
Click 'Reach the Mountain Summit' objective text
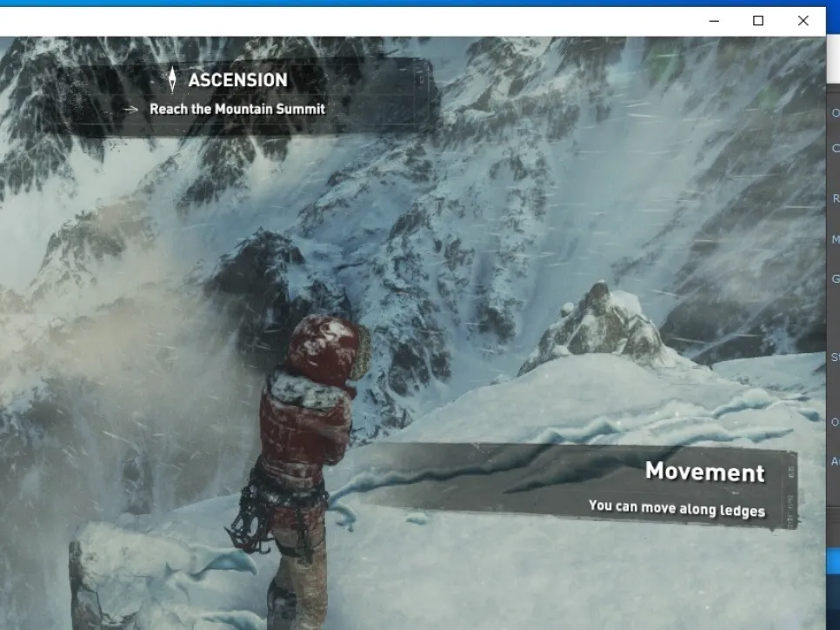(237, 109)
